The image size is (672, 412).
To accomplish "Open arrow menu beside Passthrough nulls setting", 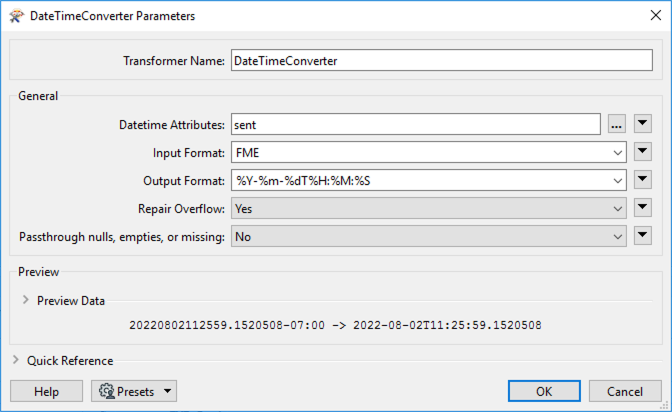I will coord(643,236).
